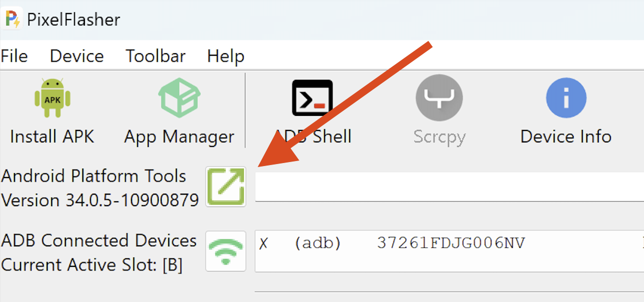Click the Scrcpy text label
The width and height of the screenshot is (644, 302).
click(440, 137)
